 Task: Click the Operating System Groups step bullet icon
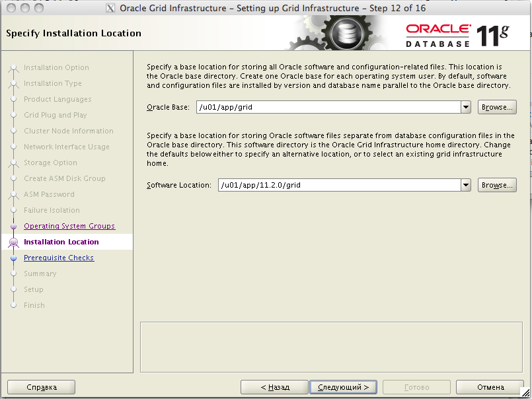coord(13,227)
